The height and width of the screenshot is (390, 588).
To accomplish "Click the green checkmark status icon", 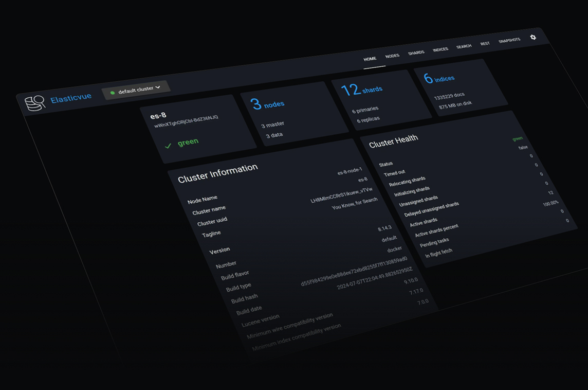I will (168, 146).
